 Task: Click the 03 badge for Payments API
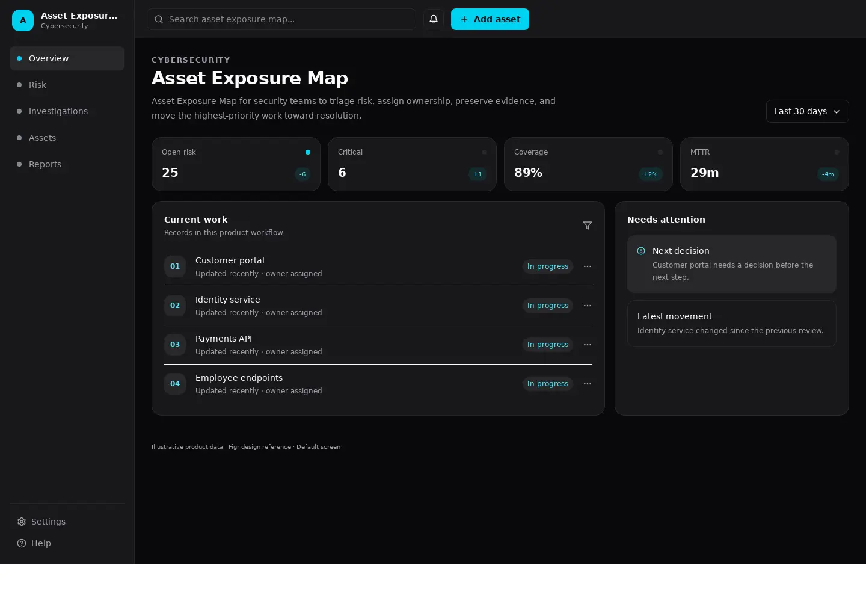point(175,345)
